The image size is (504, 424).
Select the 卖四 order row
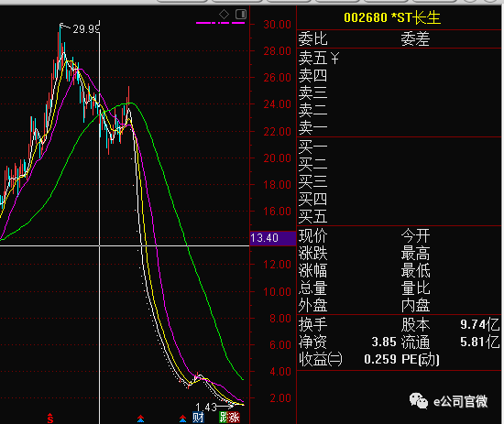click(x=399, y=76)
